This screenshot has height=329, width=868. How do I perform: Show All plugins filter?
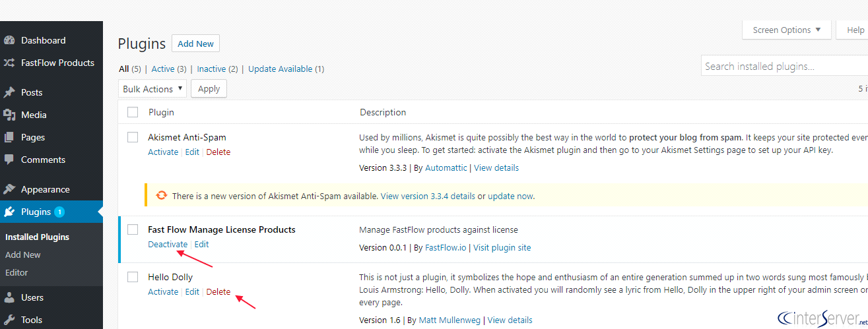click(x=123, y=69)
